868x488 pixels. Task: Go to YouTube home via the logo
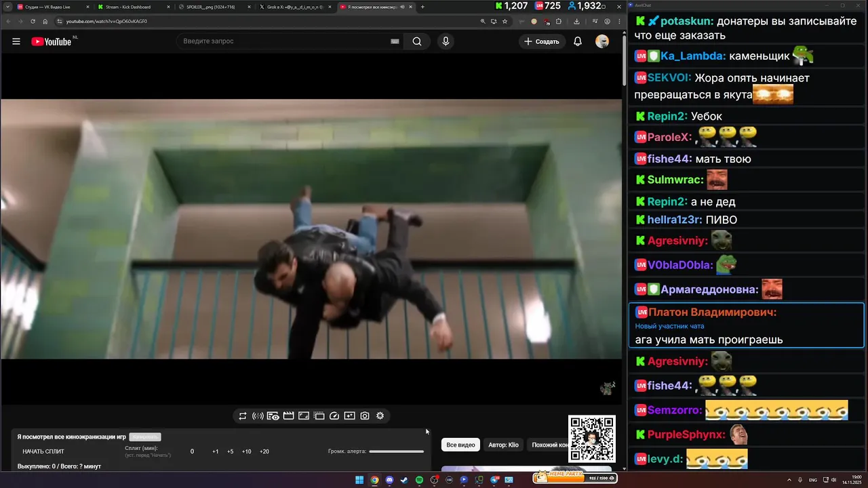tap(51, 41)
